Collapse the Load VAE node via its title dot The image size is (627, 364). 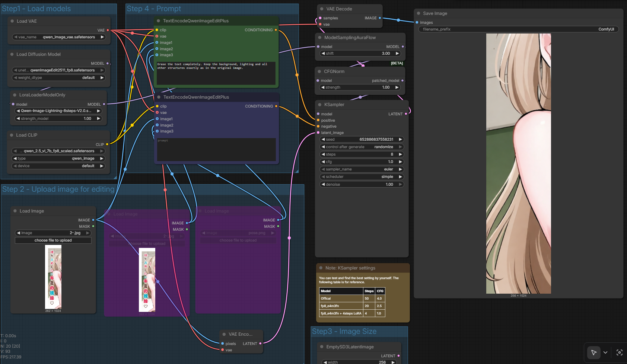12,21
